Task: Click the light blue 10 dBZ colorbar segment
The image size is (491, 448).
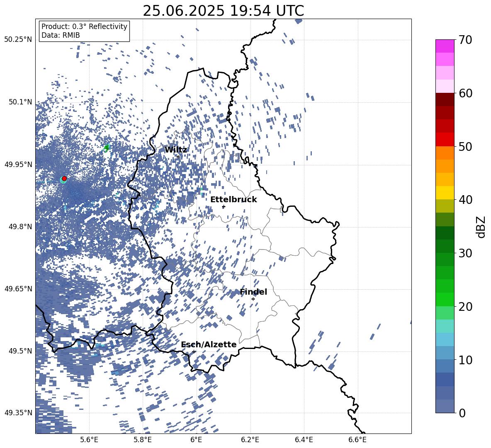Action: 445,353
